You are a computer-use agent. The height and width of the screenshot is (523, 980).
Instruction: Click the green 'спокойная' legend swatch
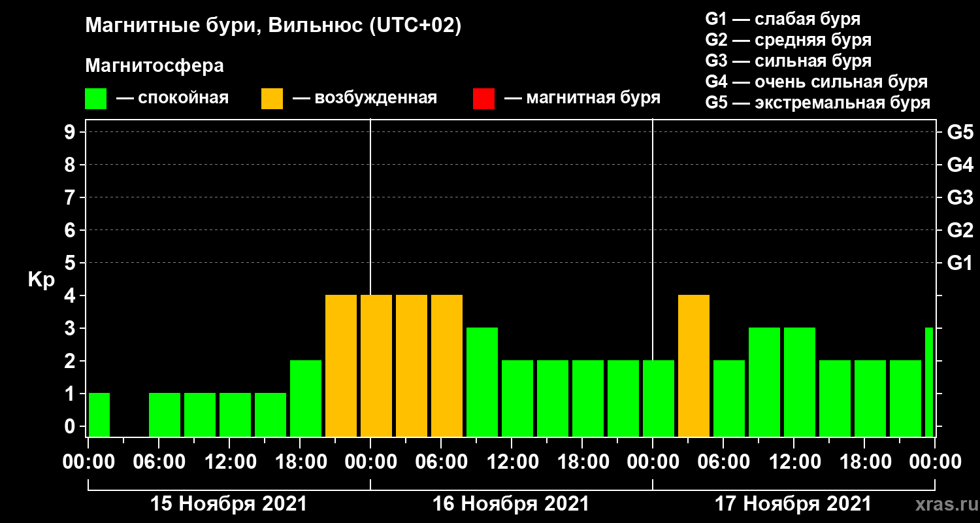click(95, 98)
